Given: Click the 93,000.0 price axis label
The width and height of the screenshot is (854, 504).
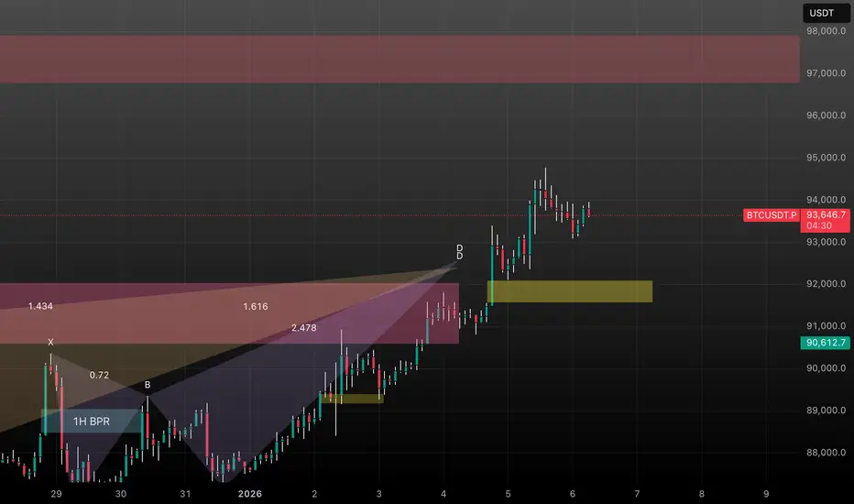Looking at the screenshot, I should (826, 241).
